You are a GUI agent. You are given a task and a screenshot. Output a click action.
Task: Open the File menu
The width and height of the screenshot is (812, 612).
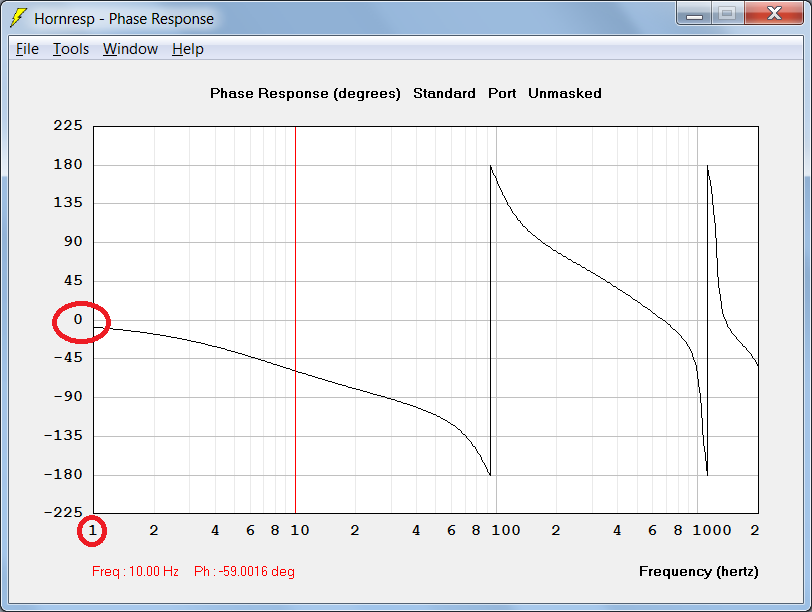(x=27, y=49)
